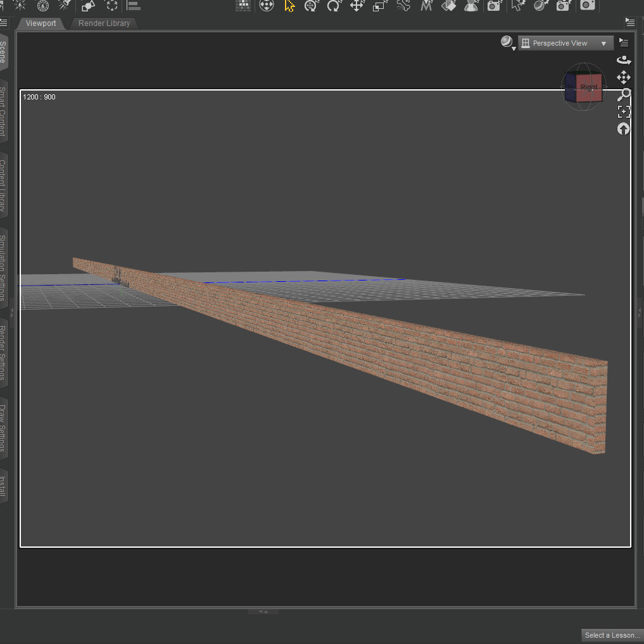Open the Simulation Settings side tab
This screenshot has height=644, width=644.
[3, 268]
